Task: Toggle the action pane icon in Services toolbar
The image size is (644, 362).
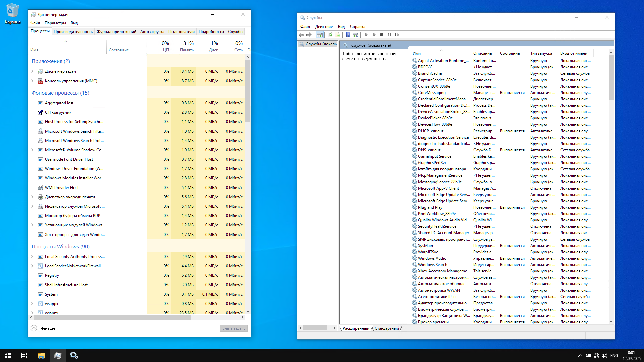Action: click(356, 35)
